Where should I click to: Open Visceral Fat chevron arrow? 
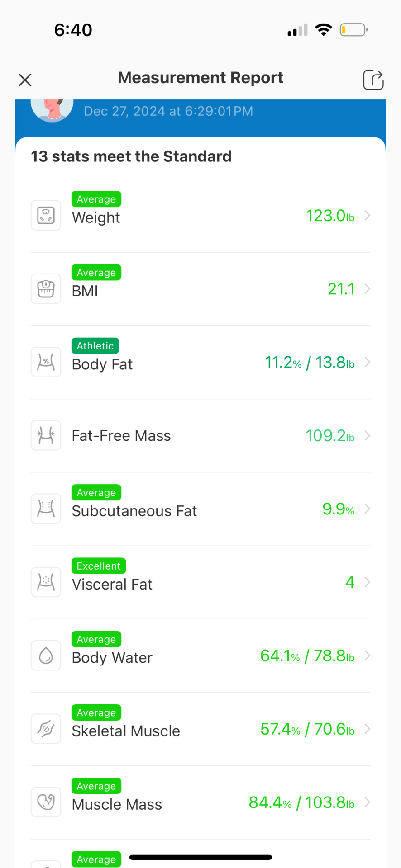click(x=368, y=582)
